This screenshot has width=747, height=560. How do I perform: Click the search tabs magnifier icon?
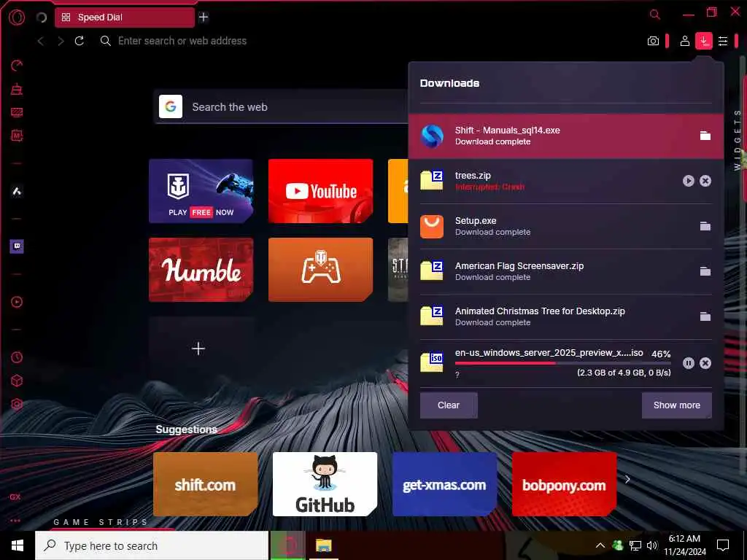pos(655,15)
